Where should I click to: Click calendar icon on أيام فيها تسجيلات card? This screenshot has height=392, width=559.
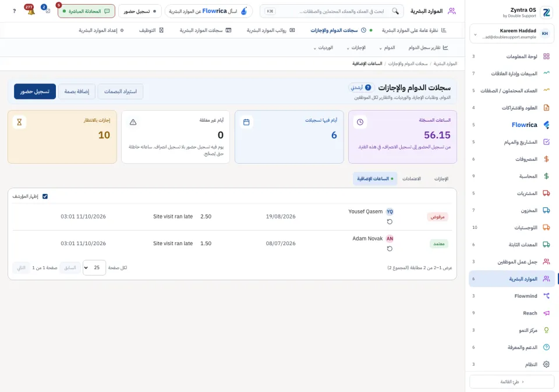click(246, 122)
